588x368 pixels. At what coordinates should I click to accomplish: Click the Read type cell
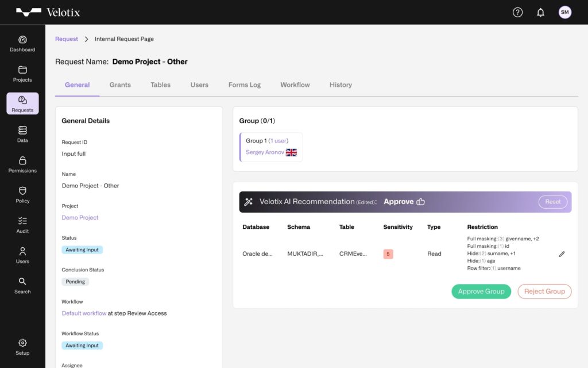point(434,254)
